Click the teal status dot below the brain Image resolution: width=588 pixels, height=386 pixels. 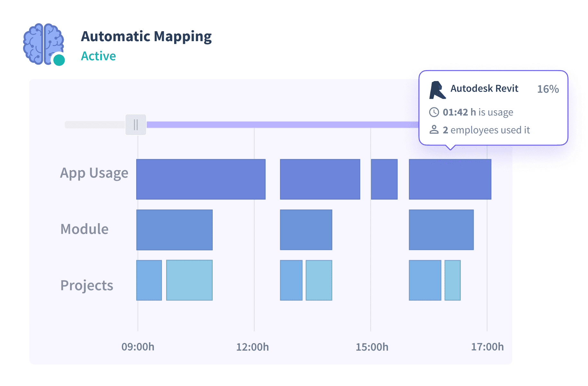click(59, 59)
